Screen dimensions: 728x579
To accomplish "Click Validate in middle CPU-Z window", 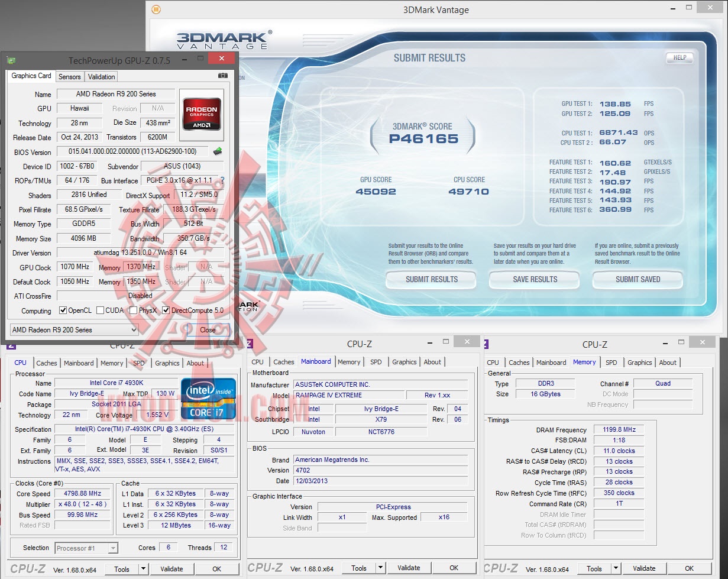I will click(409, 568).
